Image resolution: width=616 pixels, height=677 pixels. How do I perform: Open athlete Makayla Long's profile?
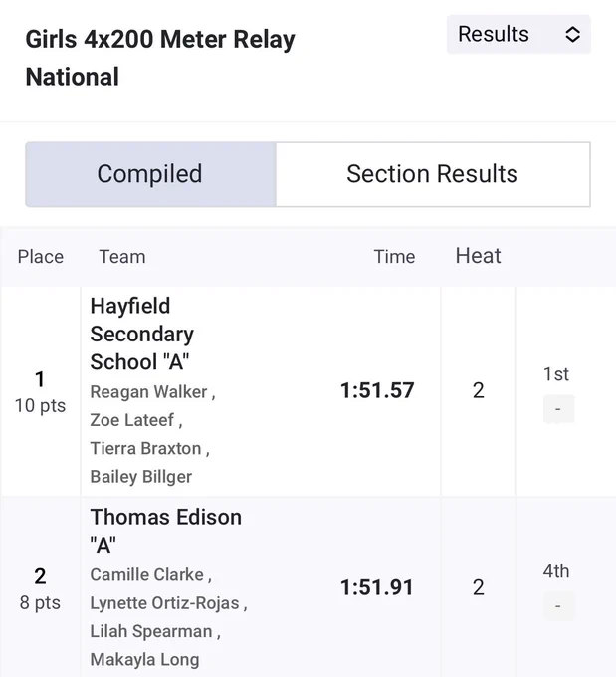pos(144,660)
